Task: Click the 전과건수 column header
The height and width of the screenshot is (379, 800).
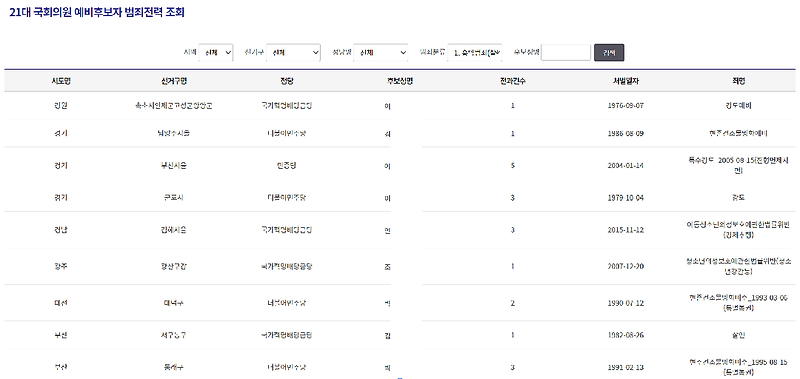Action: (x=513, y=81)
